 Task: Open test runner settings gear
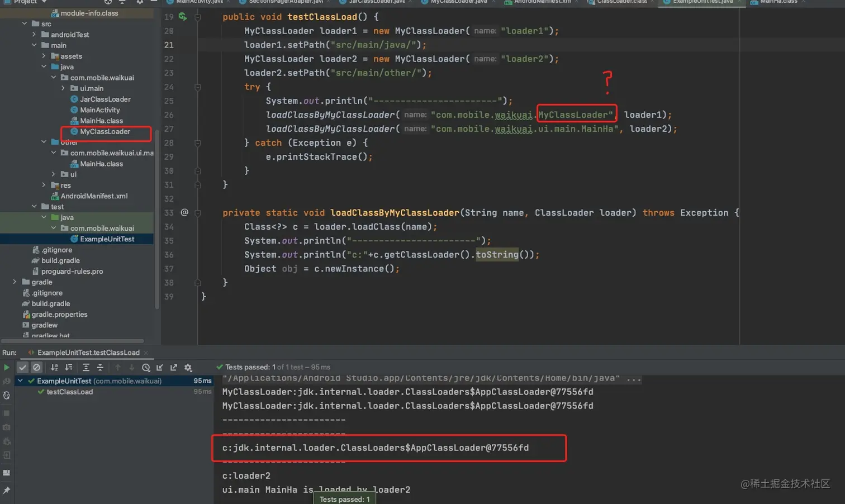(x=188, y=367)
